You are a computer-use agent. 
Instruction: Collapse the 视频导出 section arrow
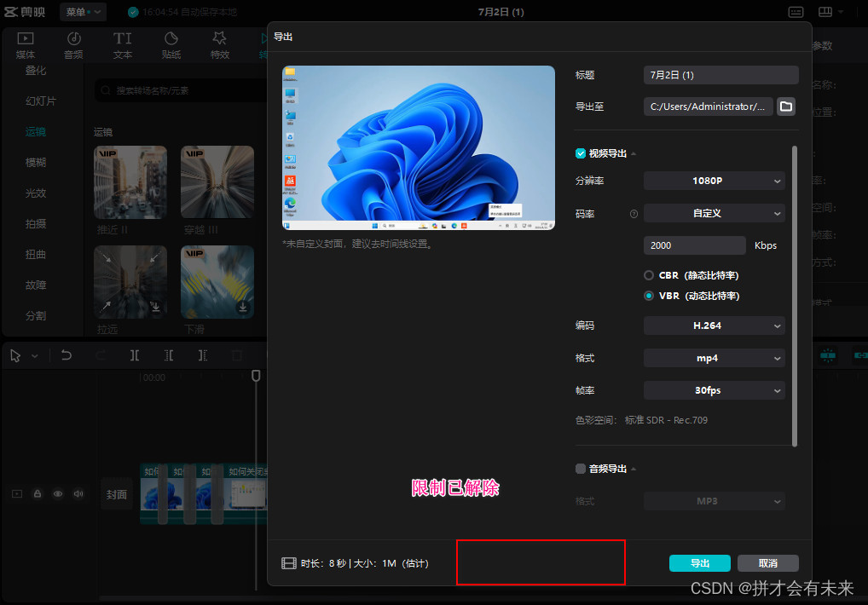tap(634, 153)
